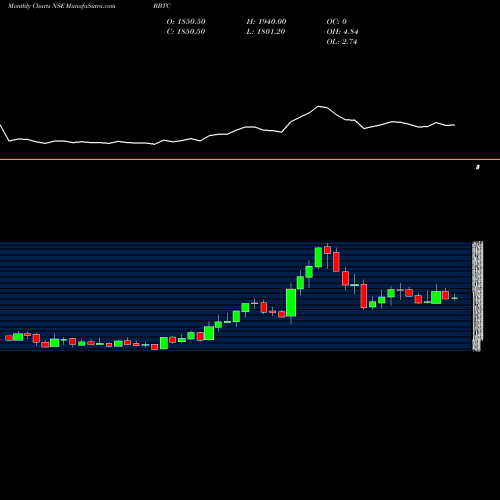Select the high price H: 1940.00
Viewport: 500px width, 500px height.
tap(266, 21)
